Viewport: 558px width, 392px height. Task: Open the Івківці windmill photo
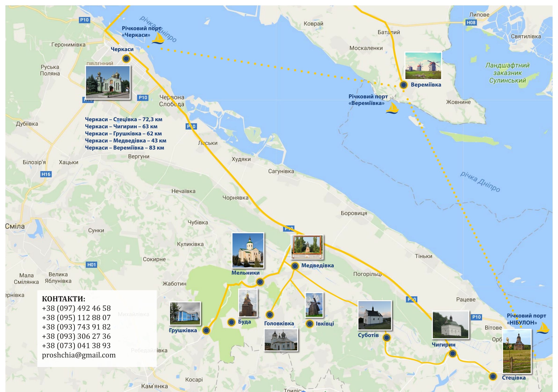pos(314,305)
